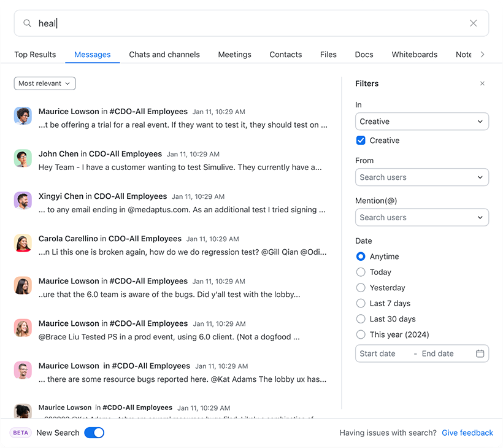Expand the In Creative dropdown

click(x=422, y=122)
